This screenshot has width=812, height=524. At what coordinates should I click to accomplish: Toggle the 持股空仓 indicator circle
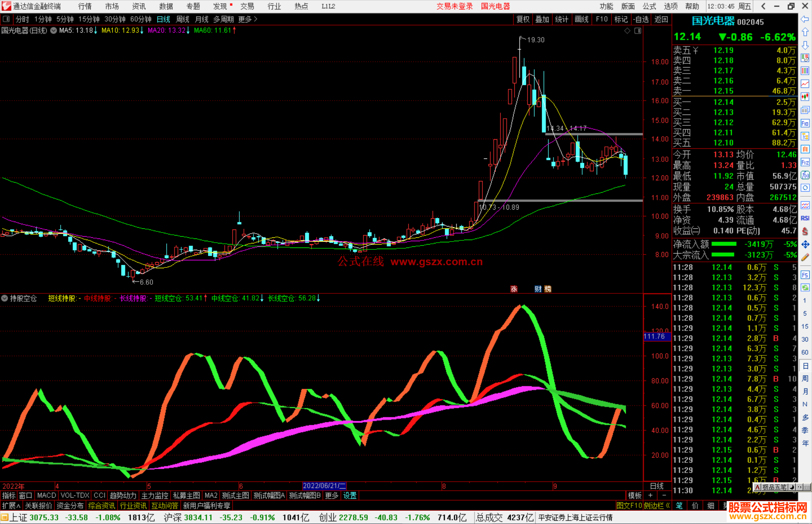click(5, 298)
